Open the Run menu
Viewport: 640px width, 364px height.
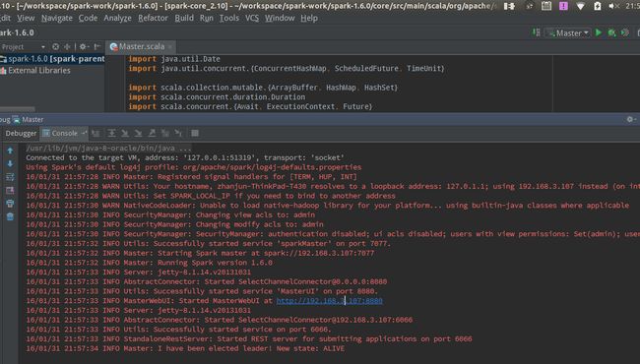pyautogui.click(x=207, y=18)
